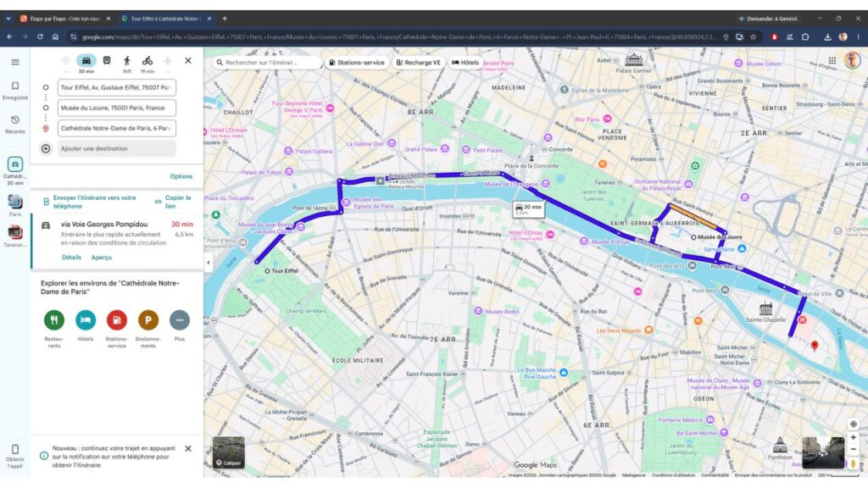The height and width of the screenshot is (488, 868).
Task: Open the browser tab list dropdown
Action: pyautogui.click(x=8, y=19)
